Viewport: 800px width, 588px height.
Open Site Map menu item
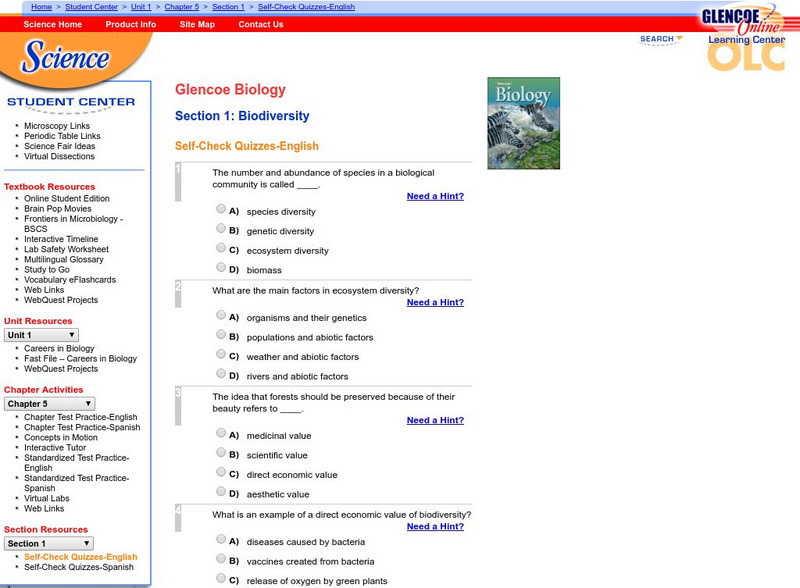point(197,24)
